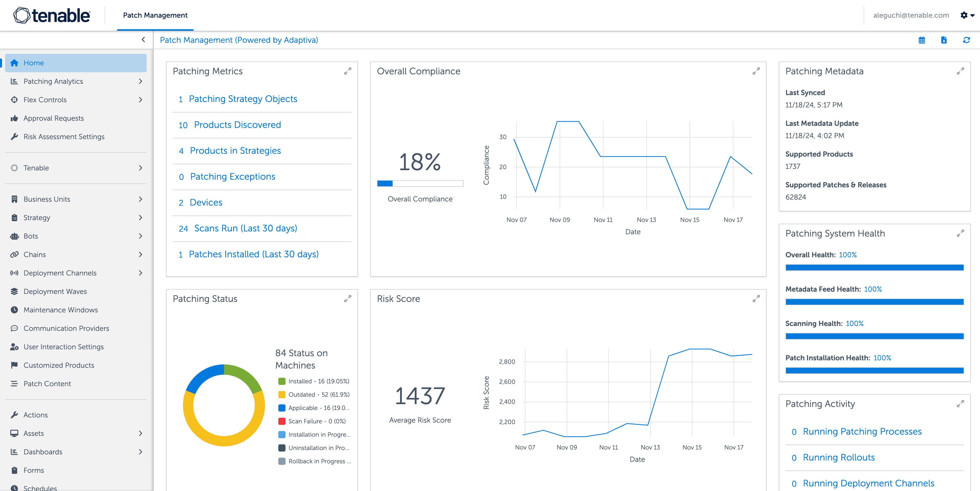Image resolution: width=980 pixels, height=491 pixels.
Task: Click the Approval Requests thumbs-up icon
Action: click(14, 118)
